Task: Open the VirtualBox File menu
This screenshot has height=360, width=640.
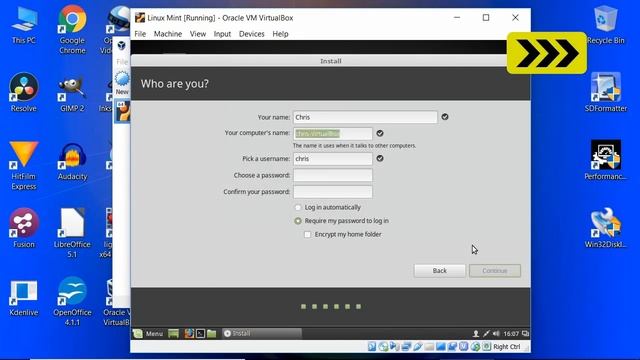Action: 140,34
